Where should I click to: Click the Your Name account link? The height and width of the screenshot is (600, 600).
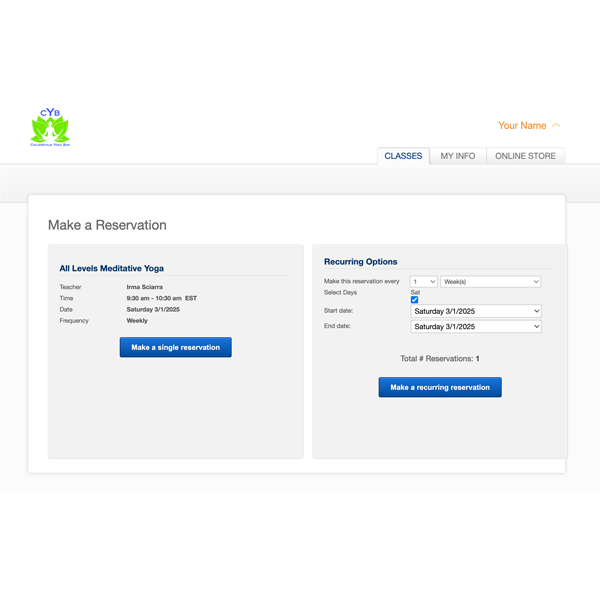point(522,125)
